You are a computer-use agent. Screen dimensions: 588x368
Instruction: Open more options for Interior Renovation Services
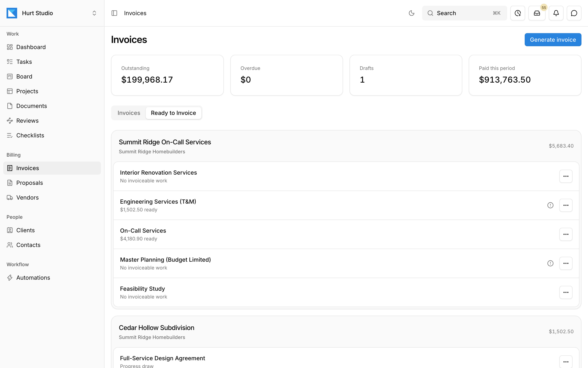coord(566,176)
